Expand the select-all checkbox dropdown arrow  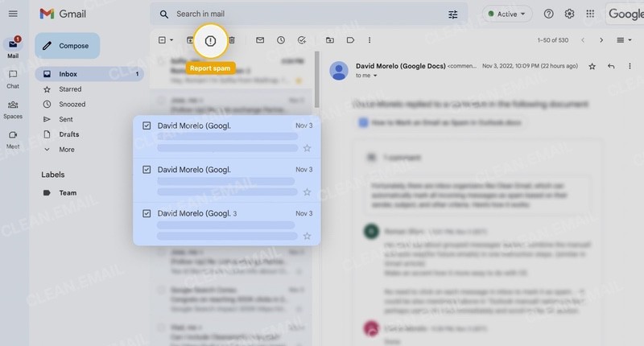click(x=171, y=40)
